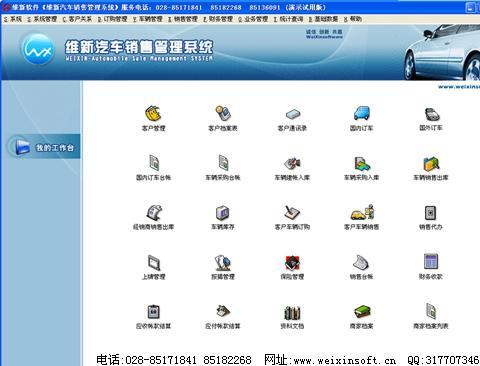This screenshot has width=480, height=366.
Task: Open the 车辆销售出库 icon
Action: [431, 163]
